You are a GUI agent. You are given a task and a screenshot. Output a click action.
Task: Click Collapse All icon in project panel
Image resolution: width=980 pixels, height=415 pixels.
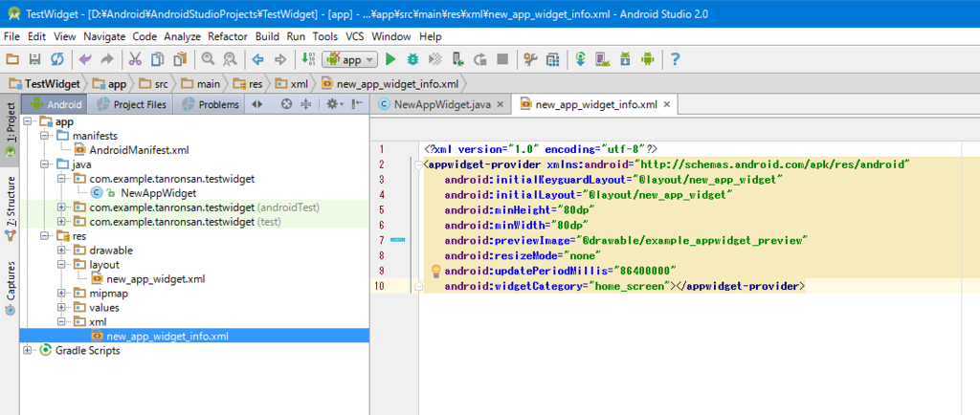point(305,105)
